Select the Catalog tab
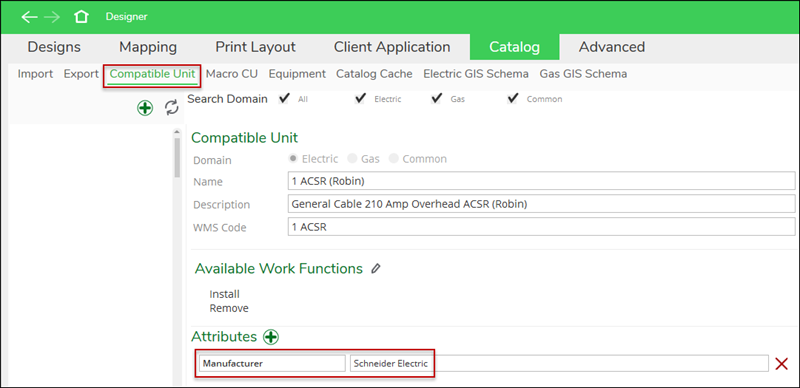Viewport: 800px width, 388px height. 514,47
